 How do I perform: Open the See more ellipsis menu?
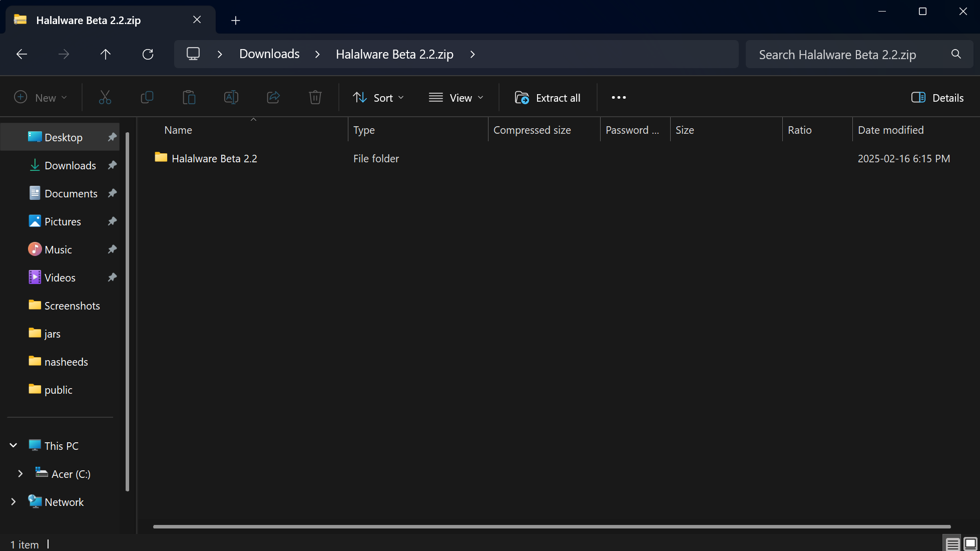point(619,98)
